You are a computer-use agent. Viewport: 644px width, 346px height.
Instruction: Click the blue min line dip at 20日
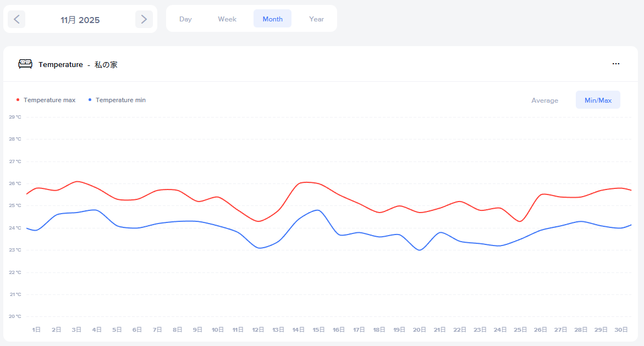pos(420,250)
